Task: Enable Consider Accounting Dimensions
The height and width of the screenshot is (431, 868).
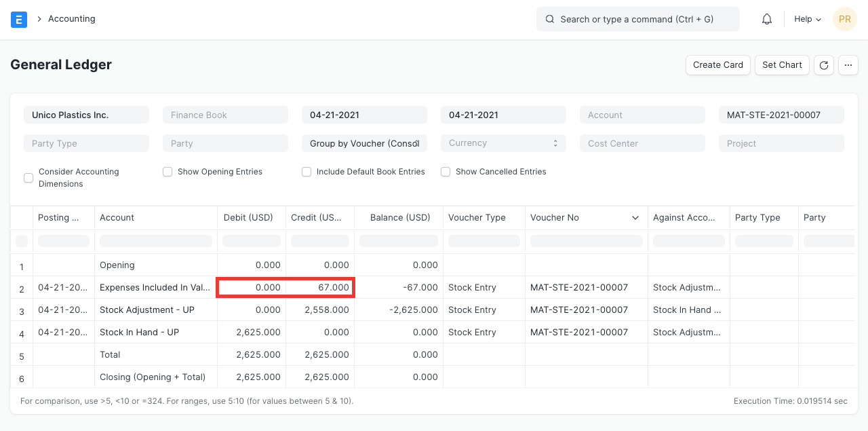Action: pyautogui.click(x=28, y=177)
